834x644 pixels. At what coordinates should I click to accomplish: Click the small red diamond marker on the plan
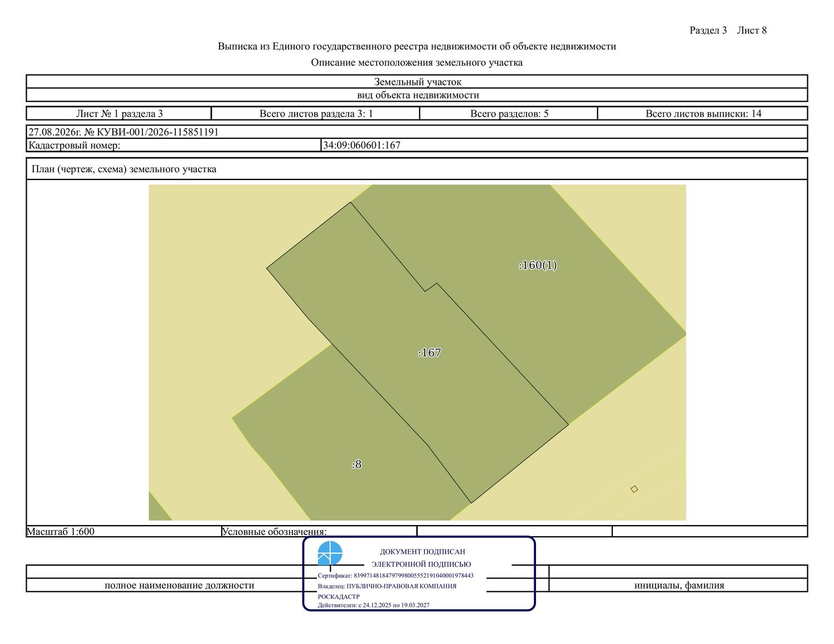tap(634, 489)
